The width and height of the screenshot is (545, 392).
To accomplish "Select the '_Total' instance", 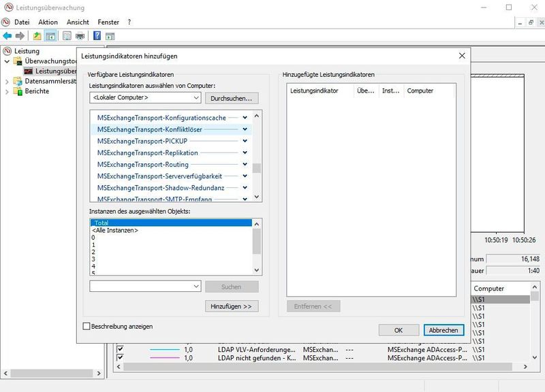I will (171, 223).
